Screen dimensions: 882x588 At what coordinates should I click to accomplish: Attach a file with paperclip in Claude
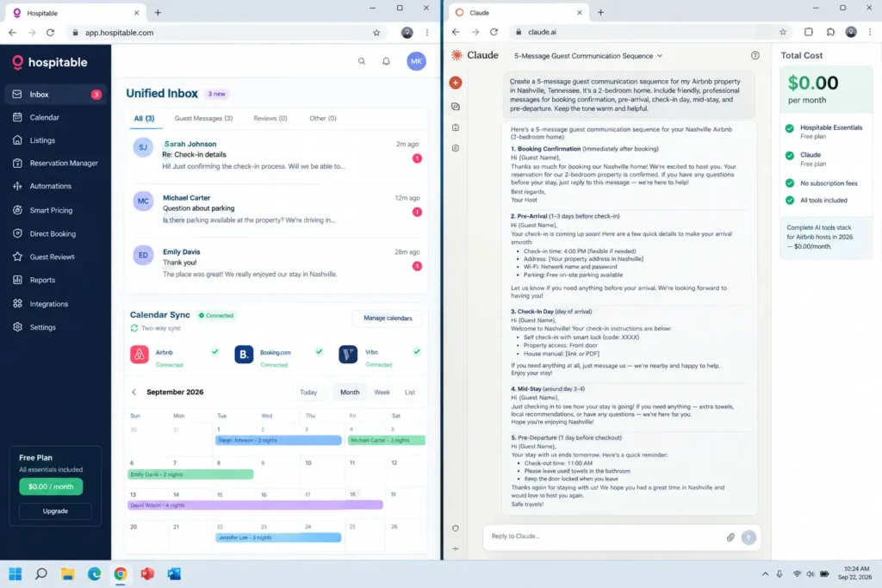[x=730, y=537]
